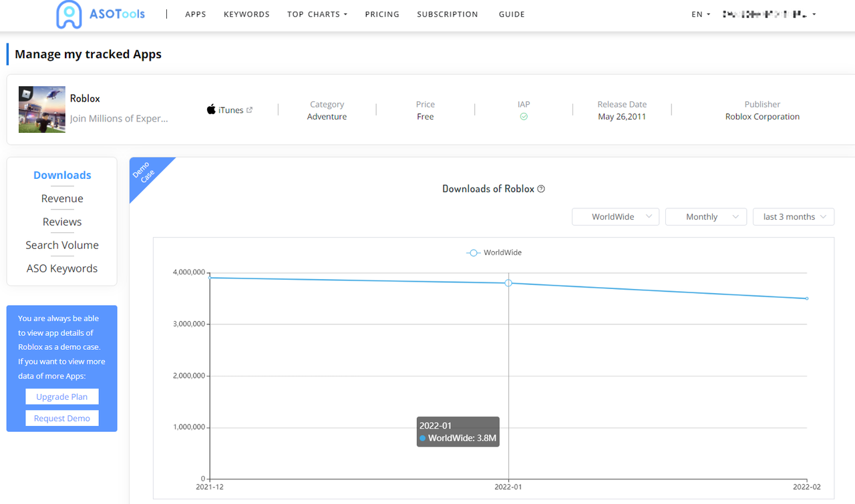
Task: Expand the last 3 months dropdown
Action: [x=793, y=216]
